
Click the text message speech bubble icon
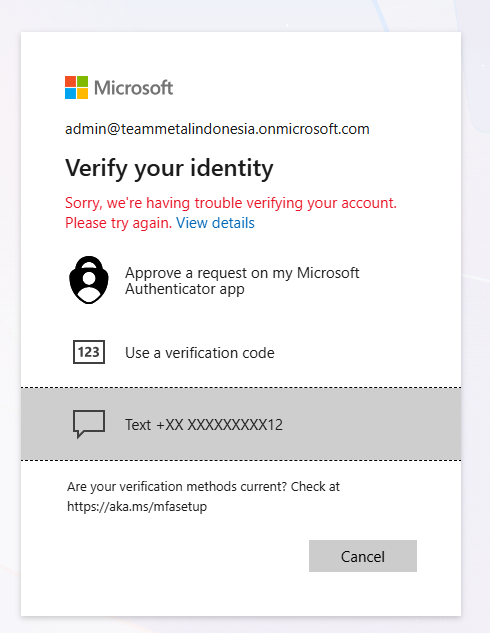tap(89, 424)
